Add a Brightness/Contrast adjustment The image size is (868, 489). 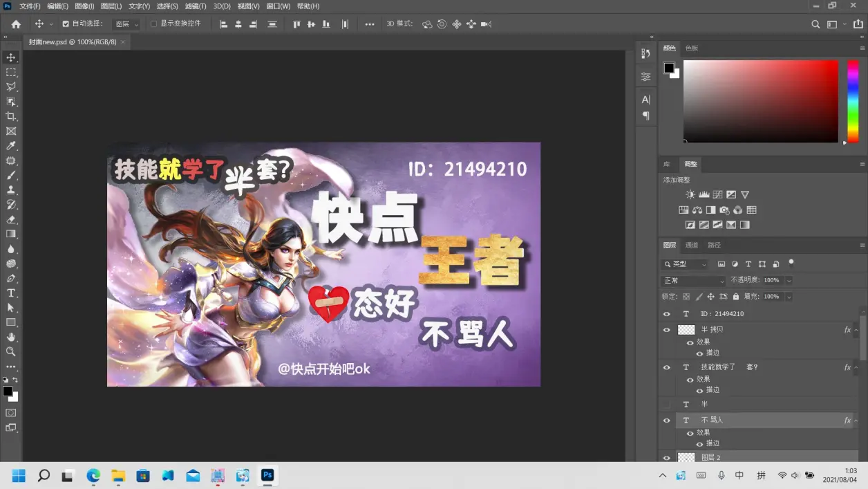coord(690,195)
